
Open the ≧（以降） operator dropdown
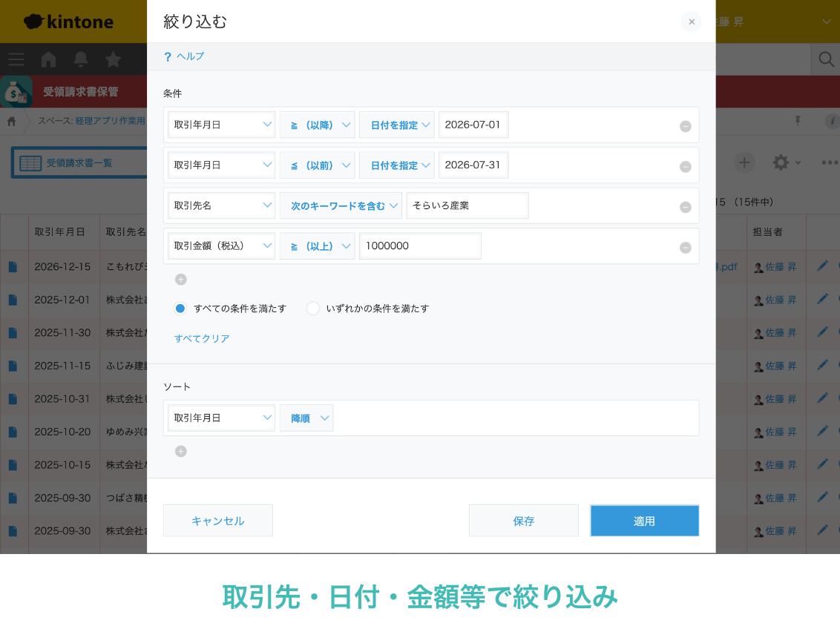point(317,125)
